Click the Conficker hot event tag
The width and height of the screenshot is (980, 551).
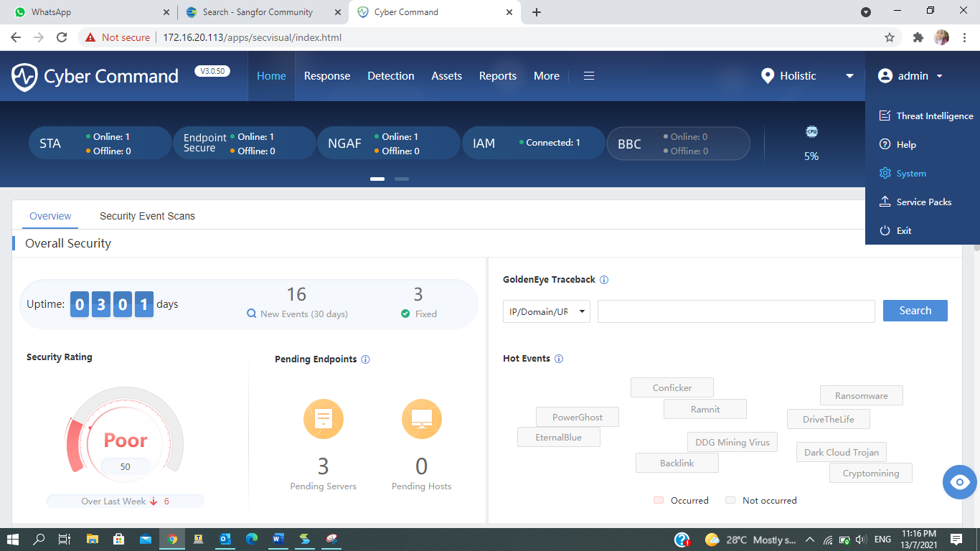[x=672, y=387]
